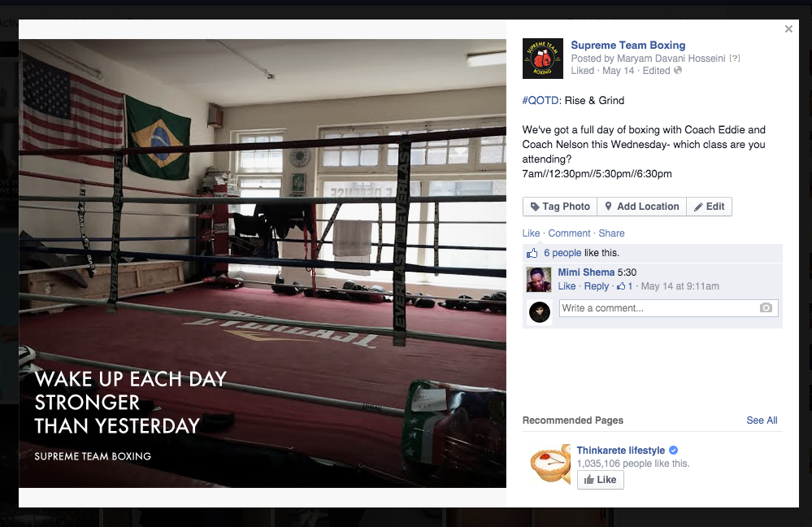Like the Thinkarete lifestyle page
This screenshot has height=527, width=812.
coord(600,480)
